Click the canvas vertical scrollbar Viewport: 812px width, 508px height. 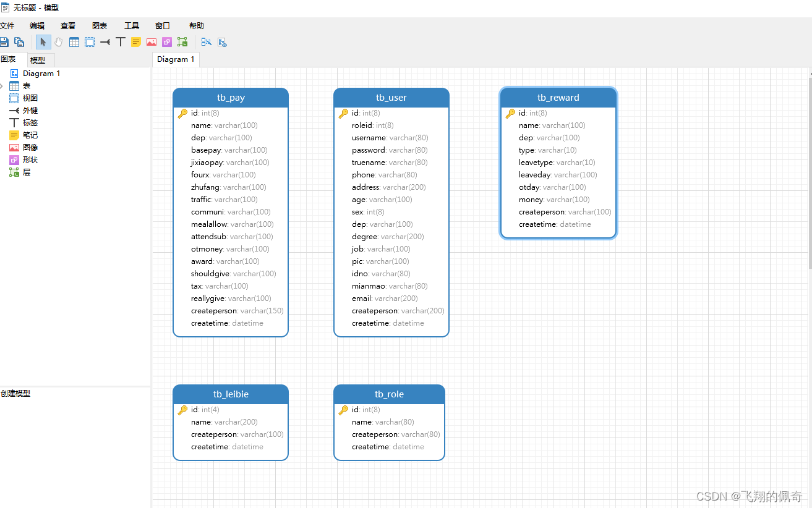pos(810,173)
